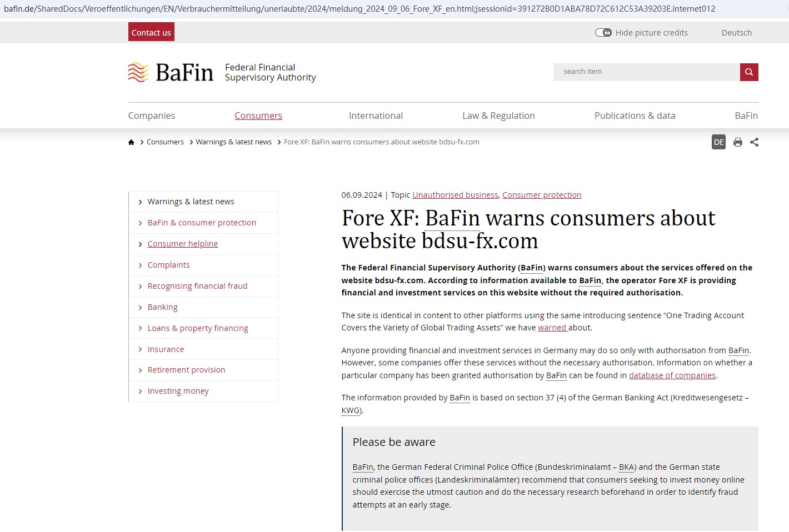This screenshot has height=532, width=789.
Task: Click the BKA abbreviation in notice box
Action: [x=627, y=467]
